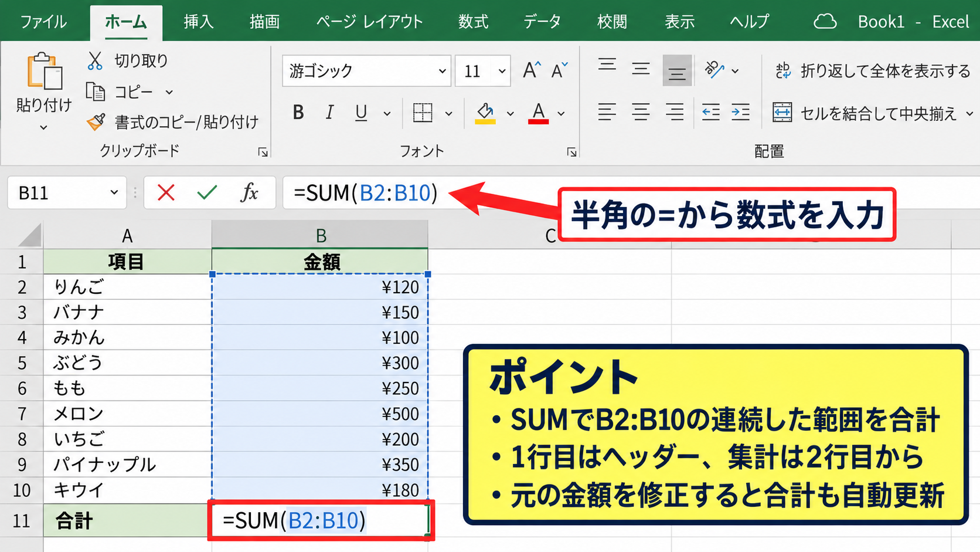Toggle bottom align (highlighted) button

tap(677, 71)
